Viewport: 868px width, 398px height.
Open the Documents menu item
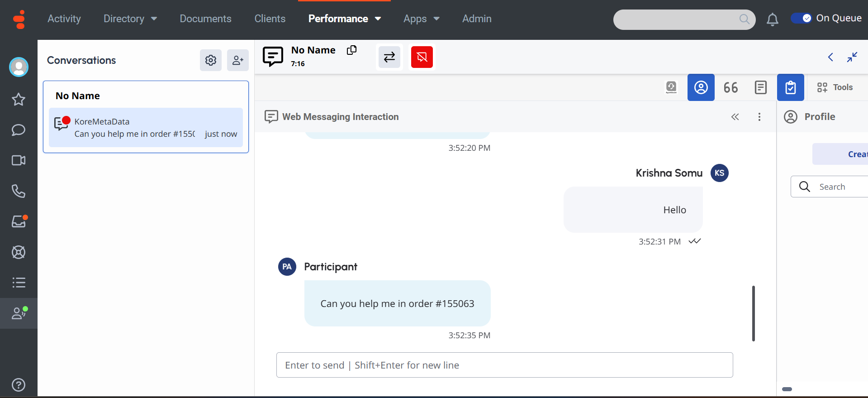[x=205, y=19]
